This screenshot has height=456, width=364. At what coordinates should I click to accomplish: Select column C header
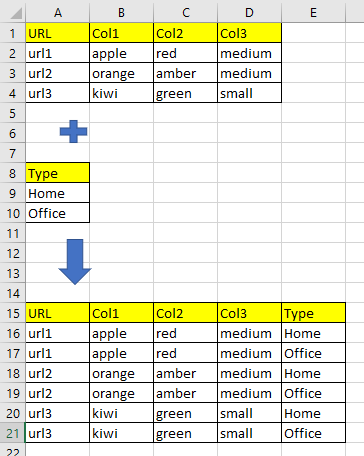(x=185, y=12)
